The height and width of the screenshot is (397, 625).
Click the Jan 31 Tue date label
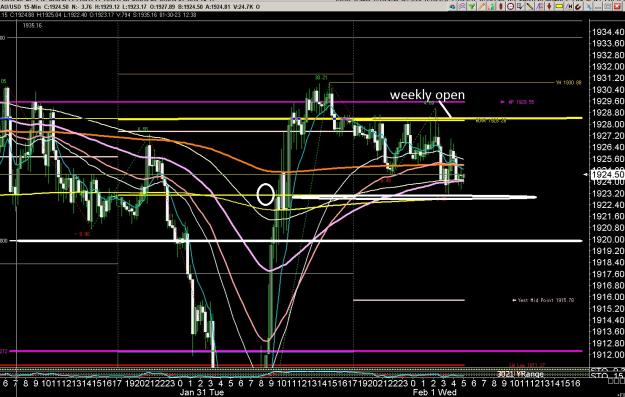pos(202,392)
